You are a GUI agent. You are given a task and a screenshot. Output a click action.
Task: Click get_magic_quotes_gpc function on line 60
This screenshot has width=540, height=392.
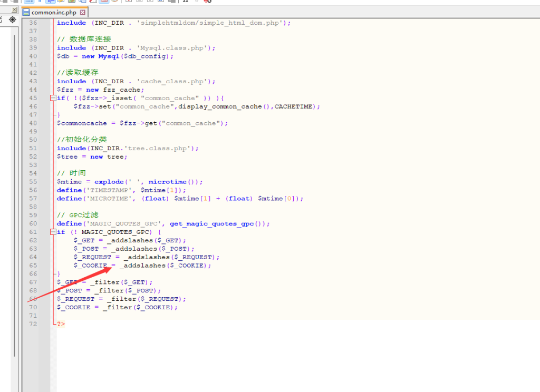pos(212,224)
